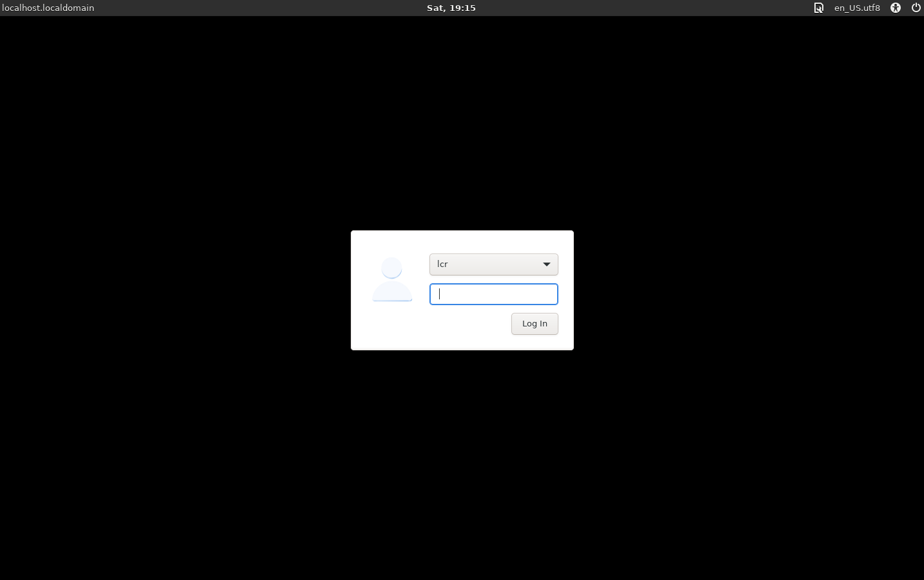Screen dimensions: 924x580
Task: Click the default profile picture beside lcr
Action: point(392,279)
